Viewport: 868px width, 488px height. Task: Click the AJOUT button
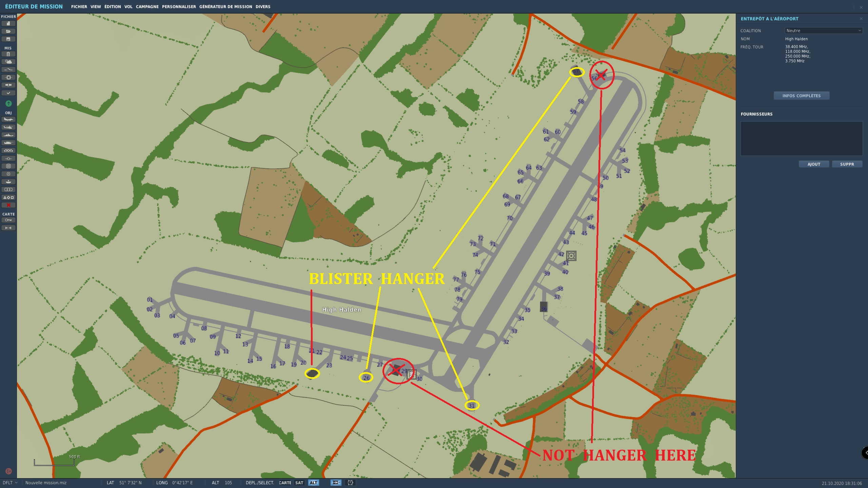(814, 164)
